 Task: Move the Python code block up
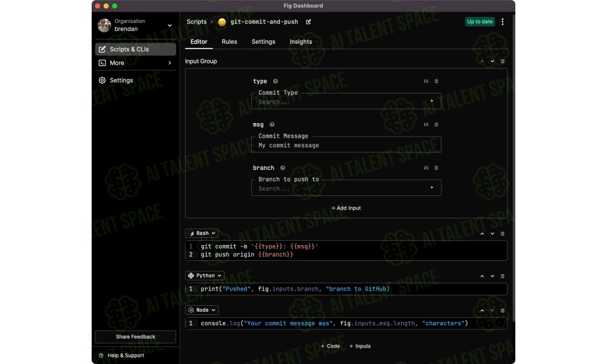[482, 276]
